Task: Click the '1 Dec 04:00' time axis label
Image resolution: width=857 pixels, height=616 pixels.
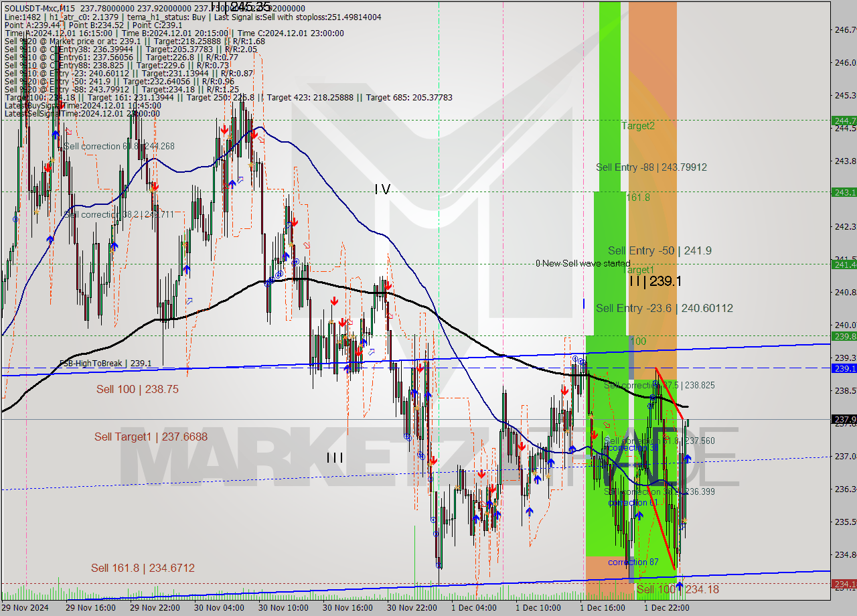Action: (x=474, y=608)
